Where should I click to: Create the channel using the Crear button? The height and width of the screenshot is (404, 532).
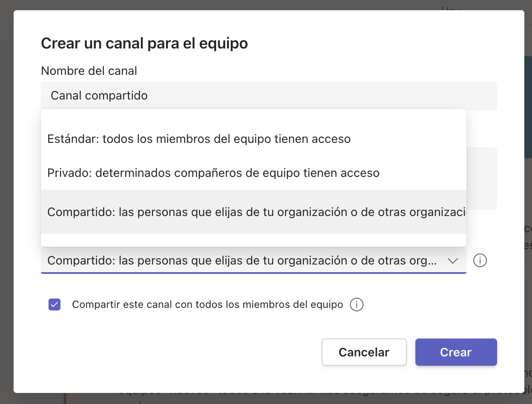click(x=456, y=352)
